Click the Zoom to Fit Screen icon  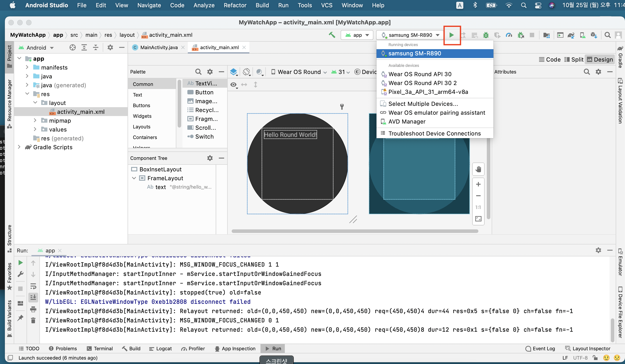click(478, 219)
